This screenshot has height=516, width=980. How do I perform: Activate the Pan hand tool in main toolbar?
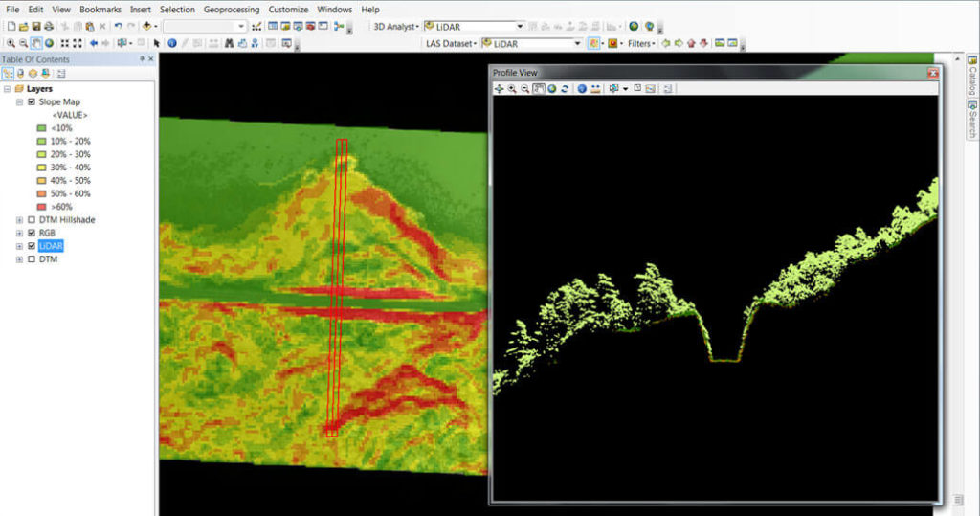(36, 43)
